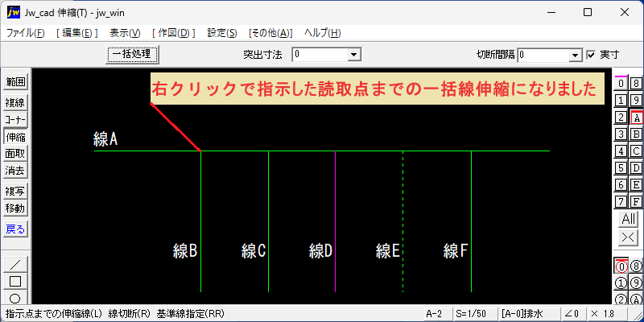Open the scale S=1/50 selector
Screen dimensions: 644x322
pyautogui.click(x=472, y=314)
